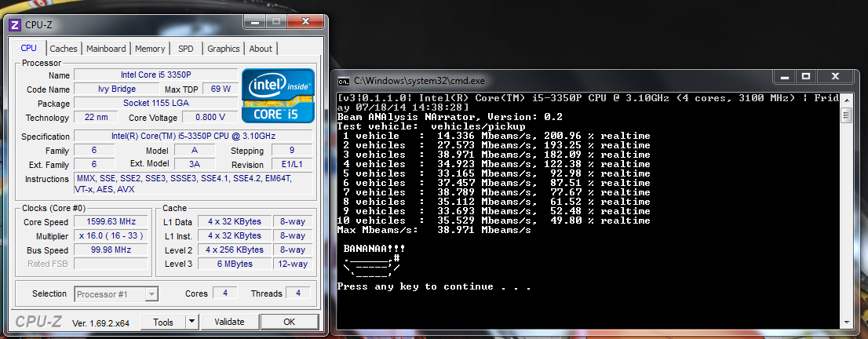Screen dimensions: 868x339
Task: Click the 1 vehicle result line in cmd
Action: 495,136
